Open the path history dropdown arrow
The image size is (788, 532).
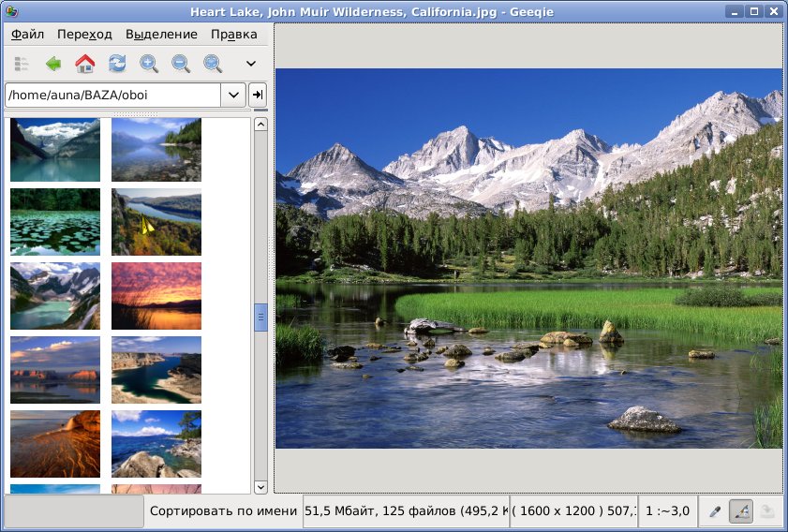tap(233, 95)
